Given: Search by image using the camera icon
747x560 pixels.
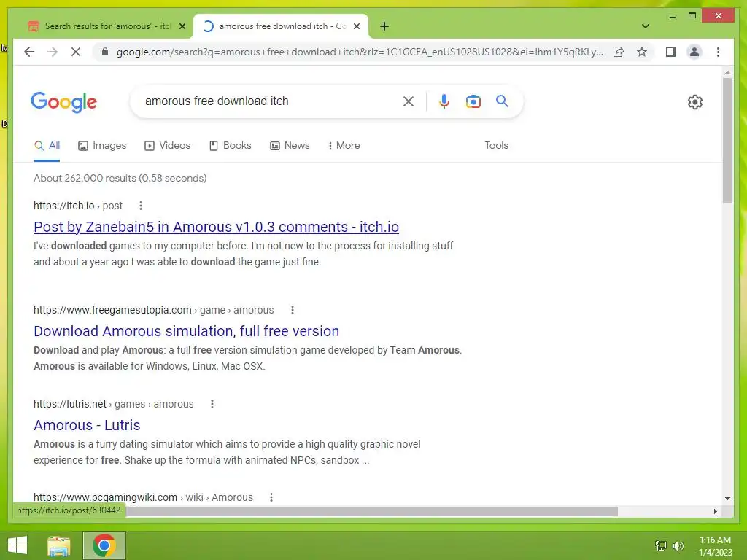Looking at the screenshot, I should pos(473,101).
